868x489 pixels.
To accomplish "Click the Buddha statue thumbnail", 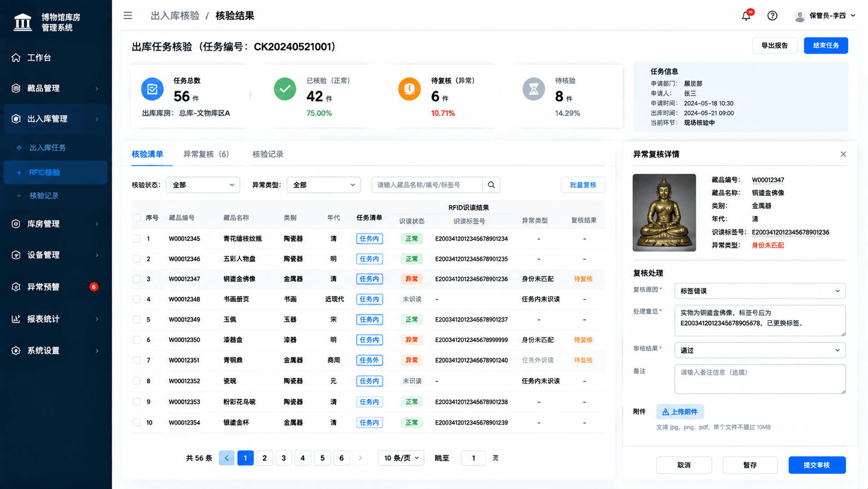I will click(x=664, y=213).
